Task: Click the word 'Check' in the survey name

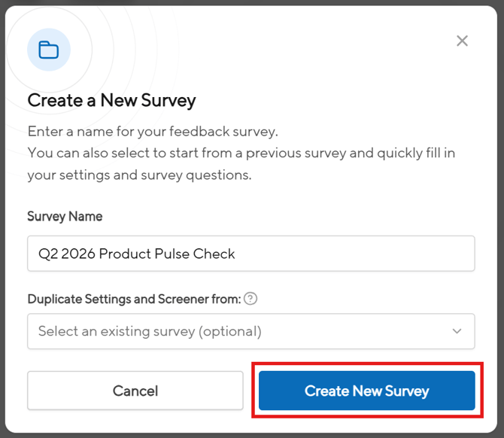Action: pyautogui.click(x=214, y=254)
